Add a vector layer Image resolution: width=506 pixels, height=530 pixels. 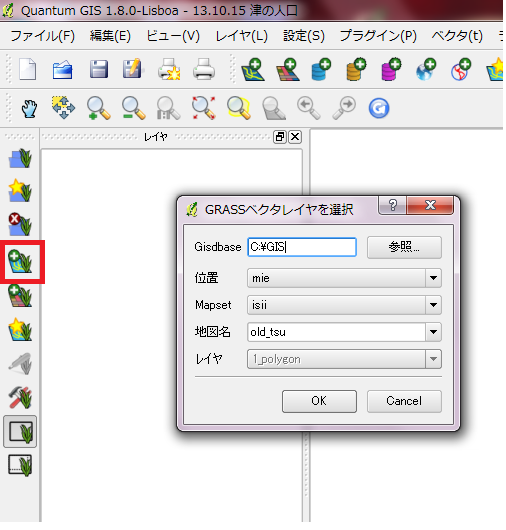click(253, 70)
